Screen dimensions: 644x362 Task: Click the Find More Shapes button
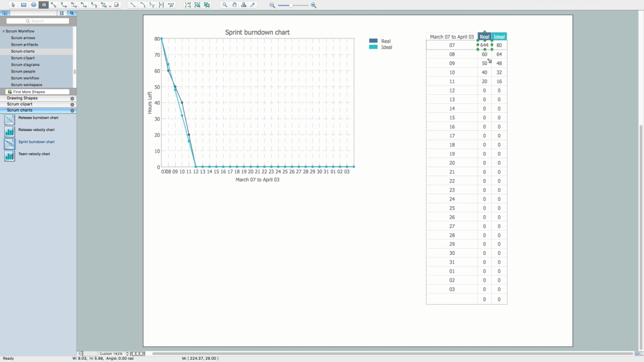[37, 92]
